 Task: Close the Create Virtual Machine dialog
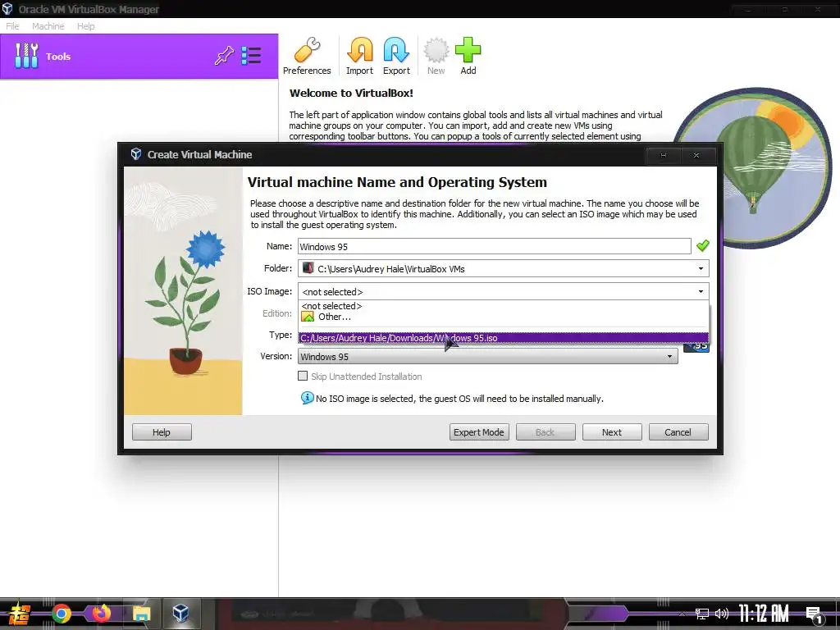point(696,155)
